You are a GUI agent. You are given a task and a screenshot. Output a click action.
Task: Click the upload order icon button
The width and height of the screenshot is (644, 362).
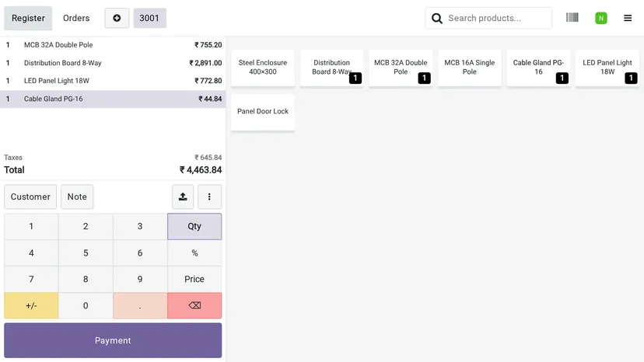pos(183,197)
